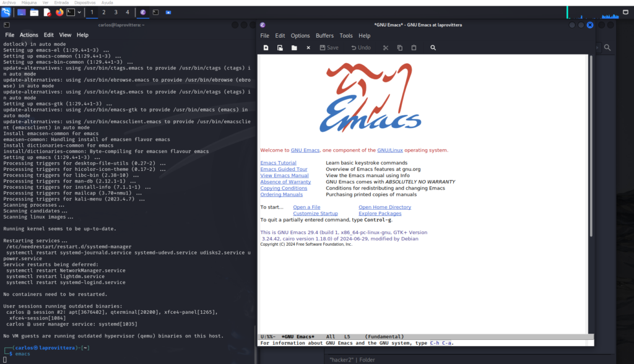Click the terminal task button in the panel

[155, 12]
